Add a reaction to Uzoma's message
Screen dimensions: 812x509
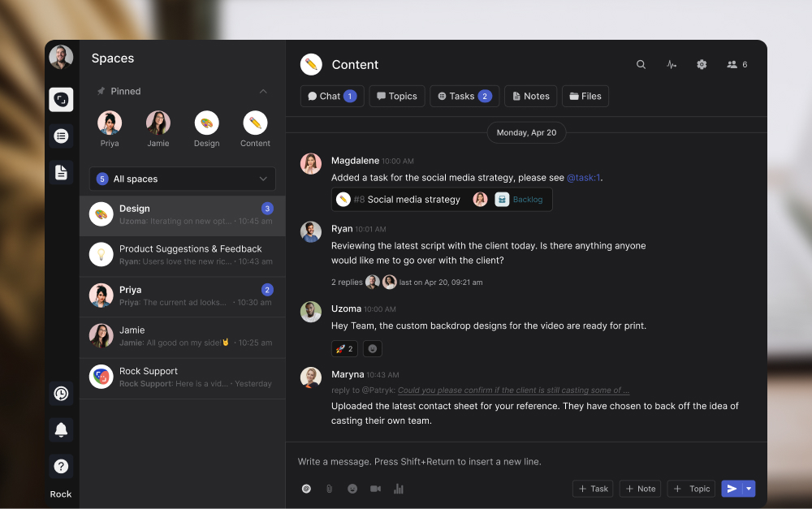373,348
